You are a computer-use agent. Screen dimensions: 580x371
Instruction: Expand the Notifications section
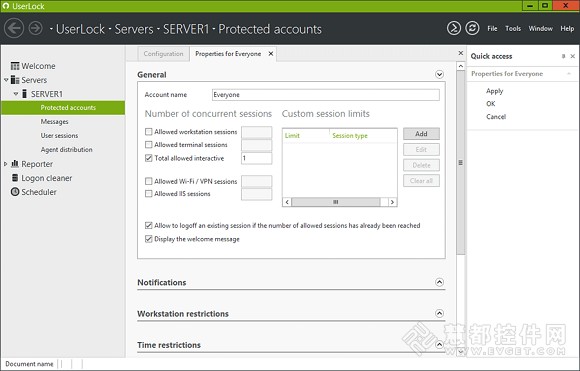(439, 283)
